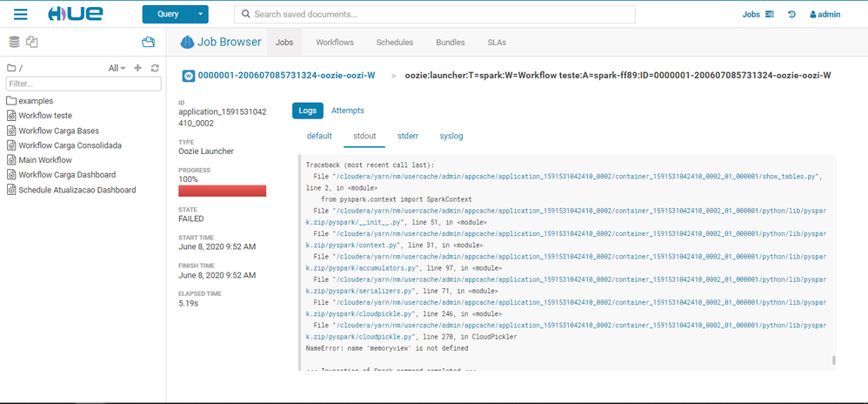Viewport: 868px width, 404px height.
Task: Click the Query button
Action: pos(168,15)
